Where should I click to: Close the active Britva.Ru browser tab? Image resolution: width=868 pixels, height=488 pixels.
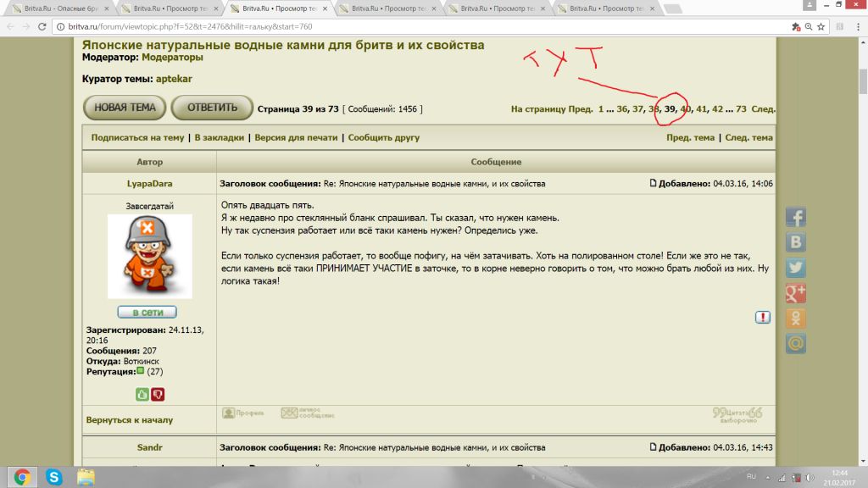pos(325,8)
